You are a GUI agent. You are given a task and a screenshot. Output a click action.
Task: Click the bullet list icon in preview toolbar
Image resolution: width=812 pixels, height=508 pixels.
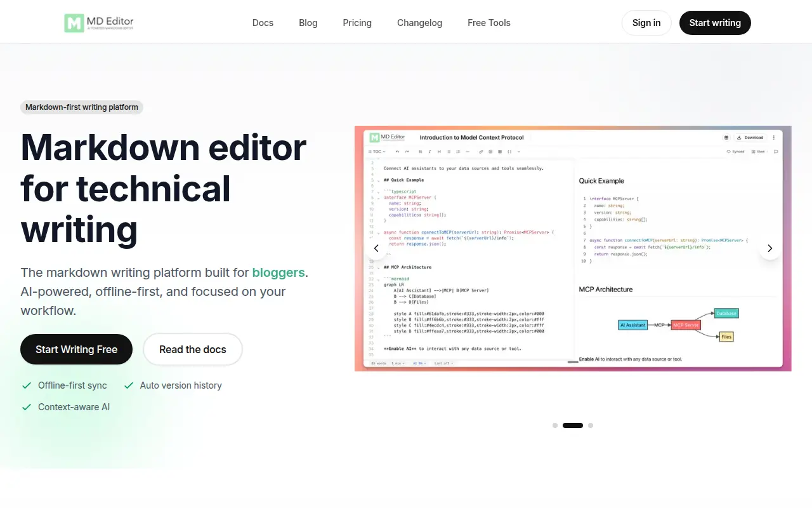pos(449,152)
